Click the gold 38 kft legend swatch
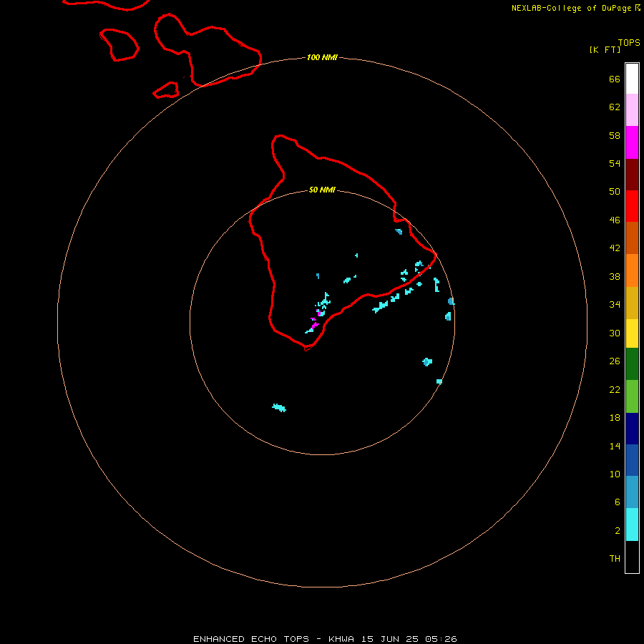This screenshot has height=644, width=644. click(632, 303)
